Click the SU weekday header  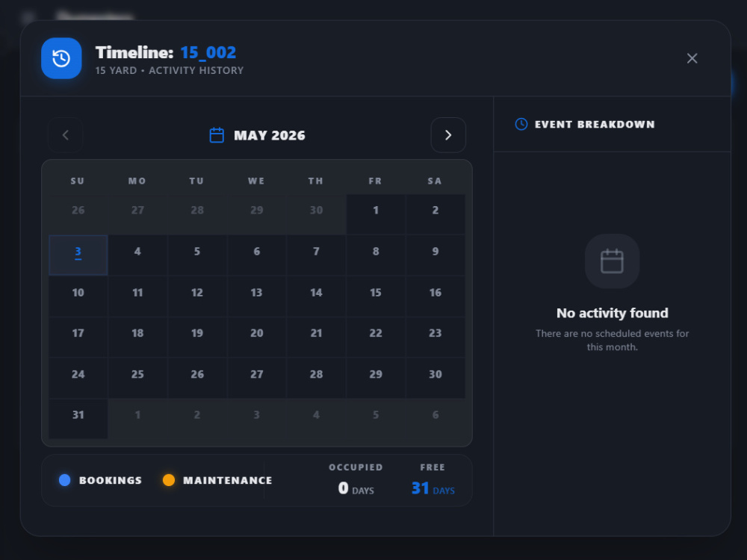point(78,181)
